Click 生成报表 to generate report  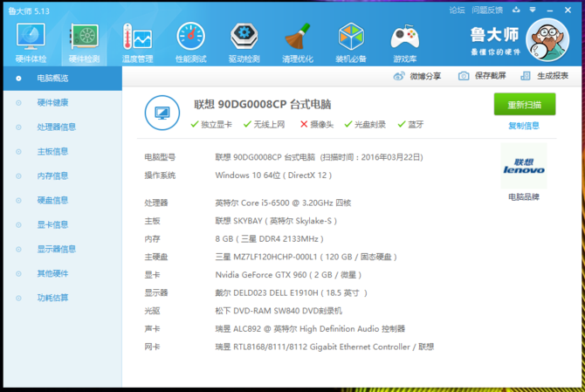tap(545, 76)
